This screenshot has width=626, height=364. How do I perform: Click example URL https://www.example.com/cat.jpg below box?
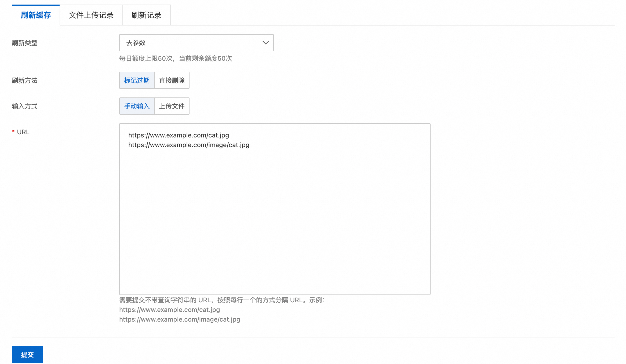[169, 310]
